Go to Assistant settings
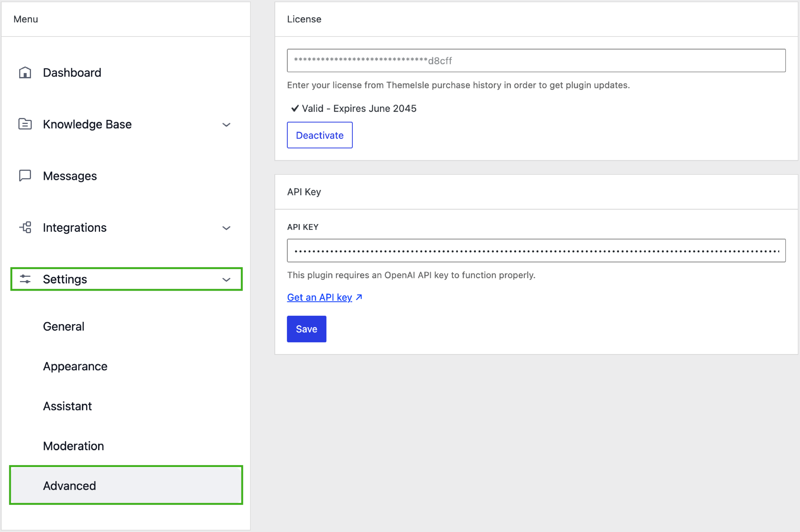The image size is (800, 532). (x=67, y=406)
